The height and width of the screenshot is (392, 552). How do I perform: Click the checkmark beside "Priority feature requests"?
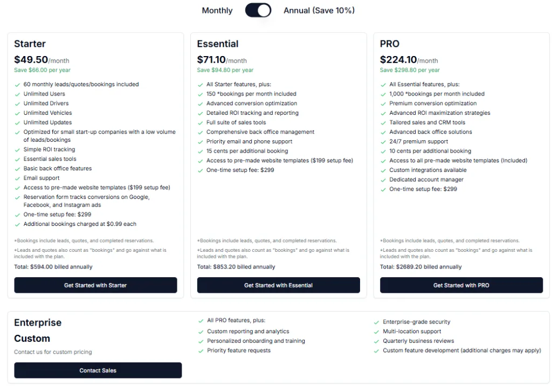201,349
